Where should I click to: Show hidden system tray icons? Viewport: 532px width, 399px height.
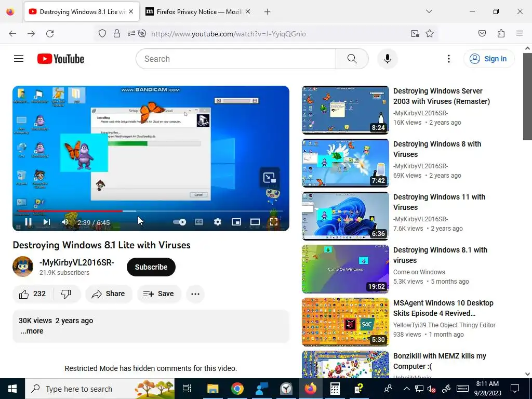click(406, 389)
